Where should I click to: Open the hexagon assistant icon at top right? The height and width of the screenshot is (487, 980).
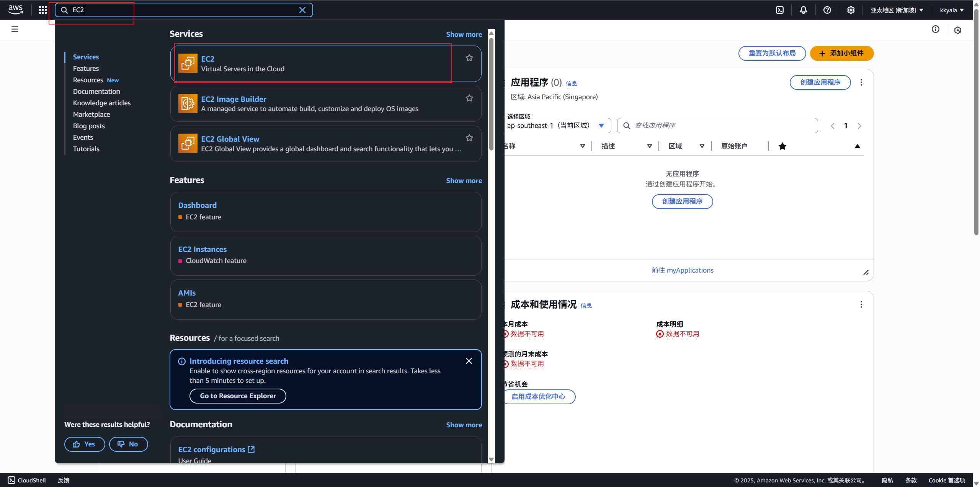click(x=958, y=30)
